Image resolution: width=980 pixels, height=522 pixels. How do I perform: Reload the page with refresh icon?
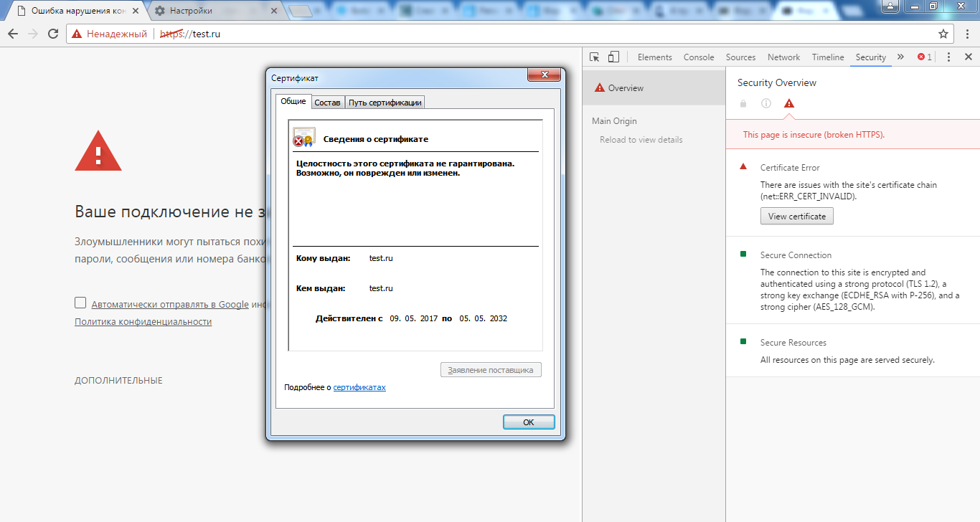[x=53, y=34]
